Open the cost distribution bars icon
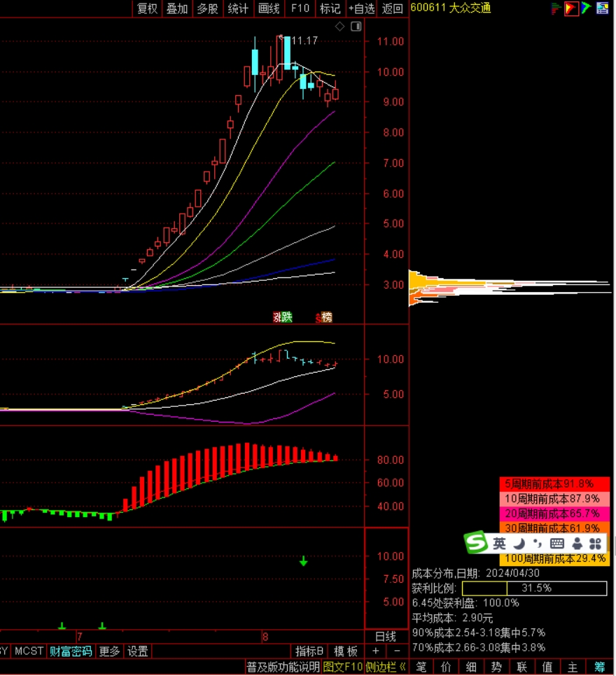The image size is (616, 676). [x=556, y=8]
